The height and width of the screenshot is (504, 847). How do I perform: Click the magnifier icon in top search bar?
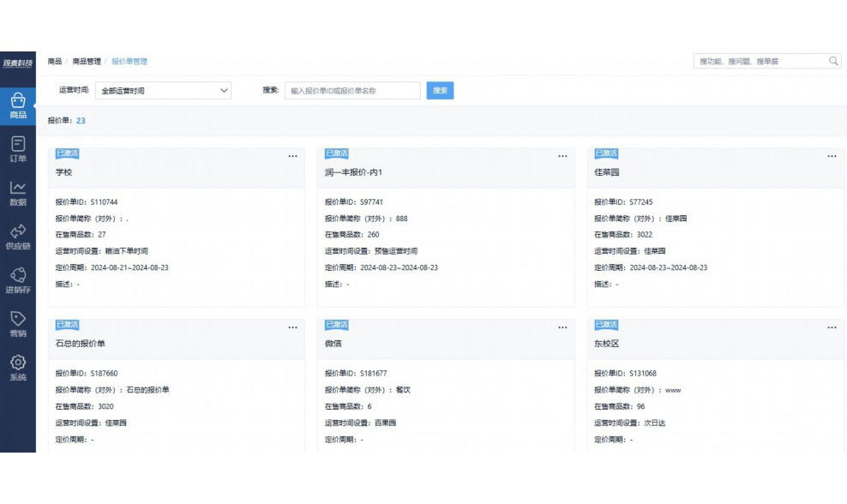point(832,61)
